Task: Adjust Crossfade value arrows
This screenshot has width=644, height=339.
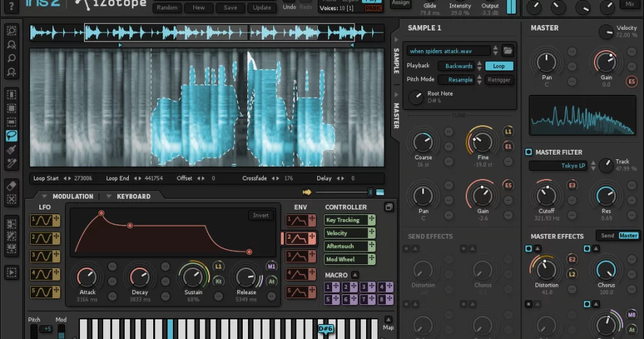Action: [276, 178]
